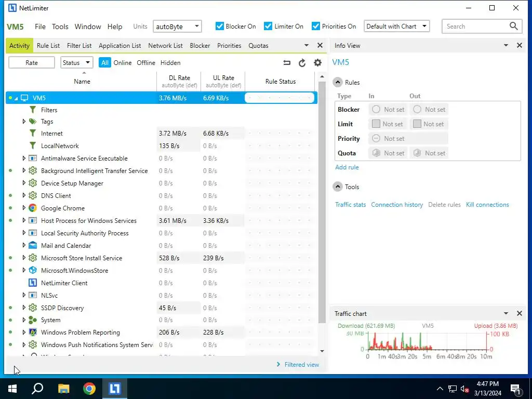
Task: Click the Add rule link
Action: [x=347, y=167]
